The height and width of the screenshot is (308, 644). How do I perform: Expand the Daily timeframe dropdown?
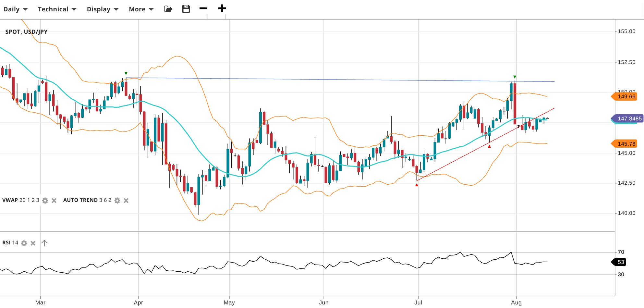(x=15, y=9)
